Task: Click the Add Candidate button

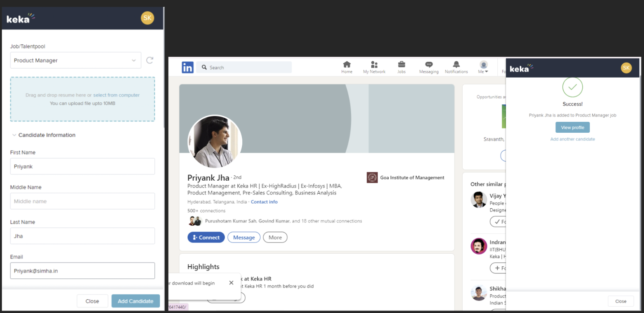Action: [x=136, y=301]
